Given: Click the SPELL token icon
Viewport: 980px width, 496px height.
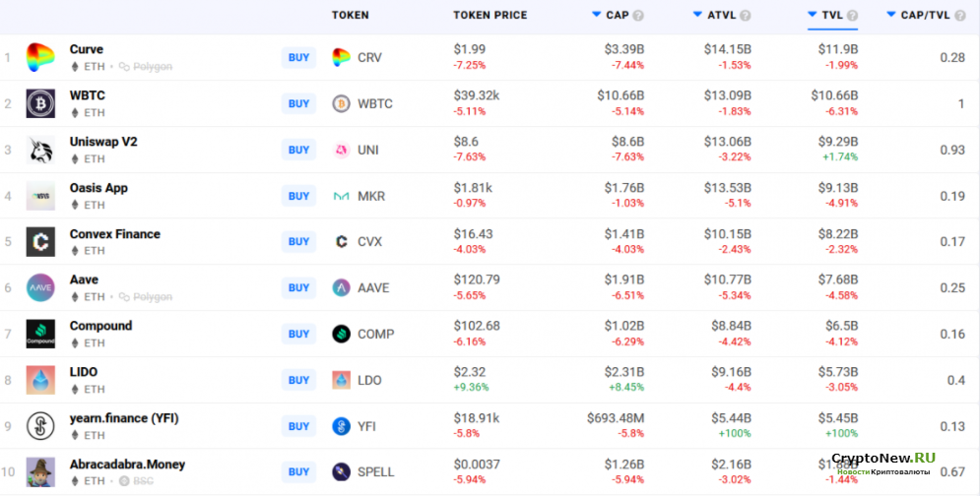Looking at the screenshot, I should click(341, 472).
